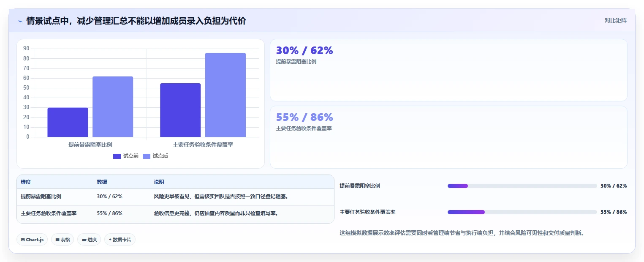The width and height of the screenshot is (644, 262).
Task: Click the 试点后 bar for 提前暴露阻塞比例
Action: [113, 107]
